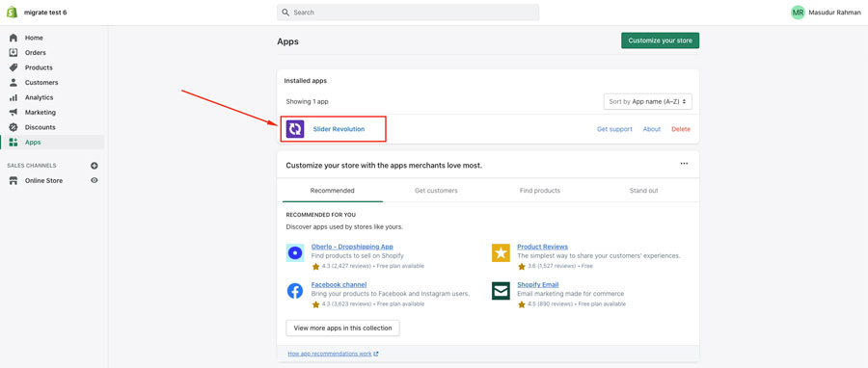
Task: Click the Apps grid icon
Action: point(14,142)
